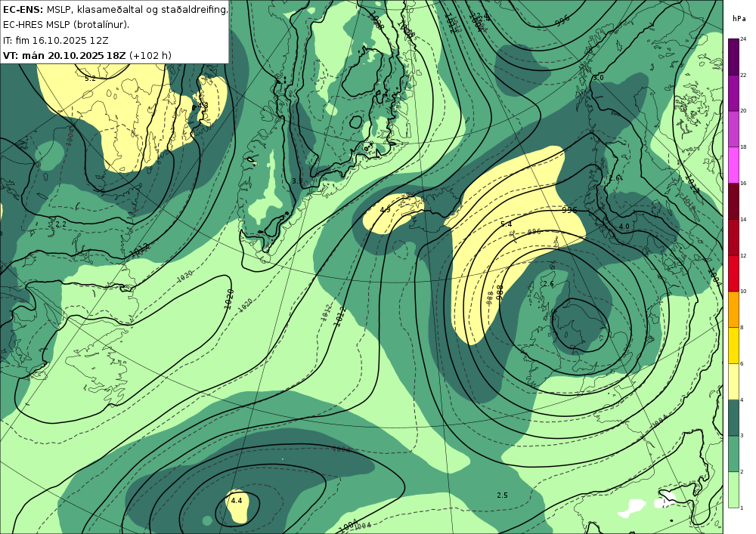Pick the orchid 18–20 colorbar segment

pos(733,129)
